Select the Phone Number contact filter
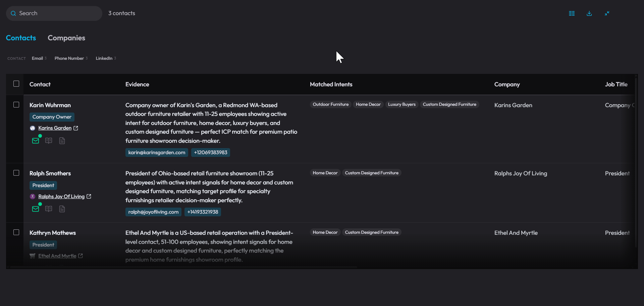This screenshot has width=644, height=306. (71, 58)
